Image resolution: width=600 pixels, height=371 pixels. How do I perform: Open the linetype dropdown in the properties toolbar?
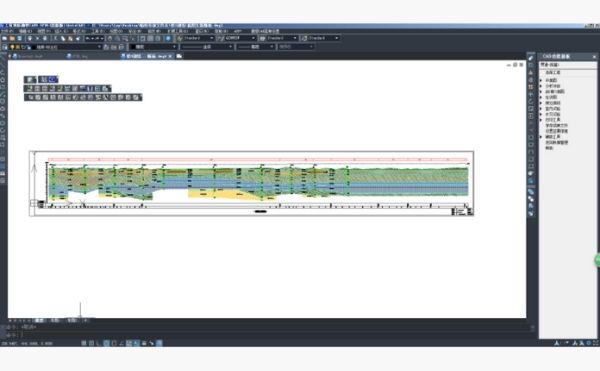click(207, 47)
